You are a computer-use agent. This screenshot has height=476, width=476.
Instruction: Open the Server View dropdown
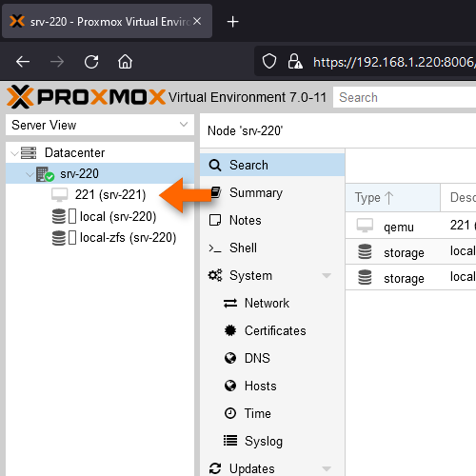184,125
